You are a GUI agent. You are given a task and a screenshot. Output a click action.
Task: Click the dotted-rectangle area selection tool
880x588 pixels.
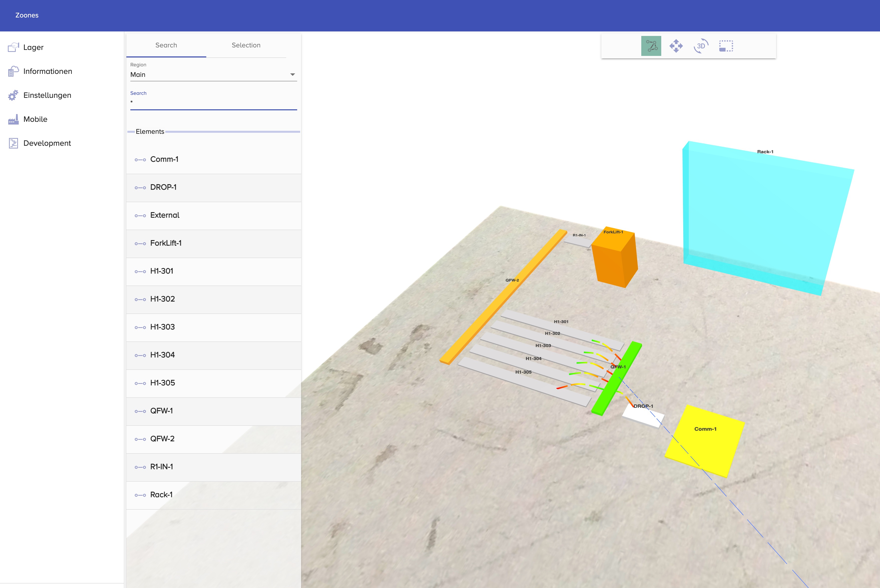(x=726, y=46)
